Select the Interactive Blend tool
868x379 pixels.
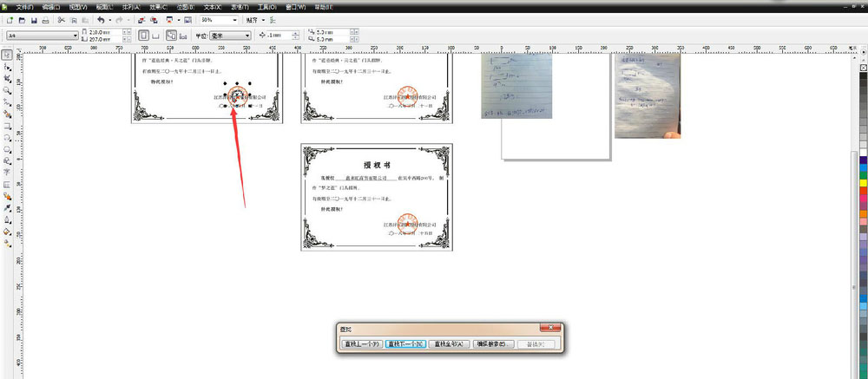pos(7,196)
